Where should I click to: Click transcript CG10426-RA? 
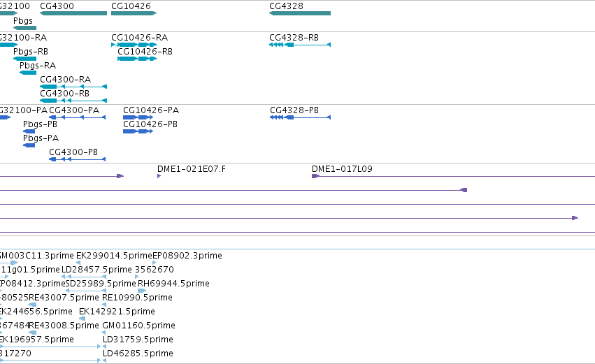[134, 45]
